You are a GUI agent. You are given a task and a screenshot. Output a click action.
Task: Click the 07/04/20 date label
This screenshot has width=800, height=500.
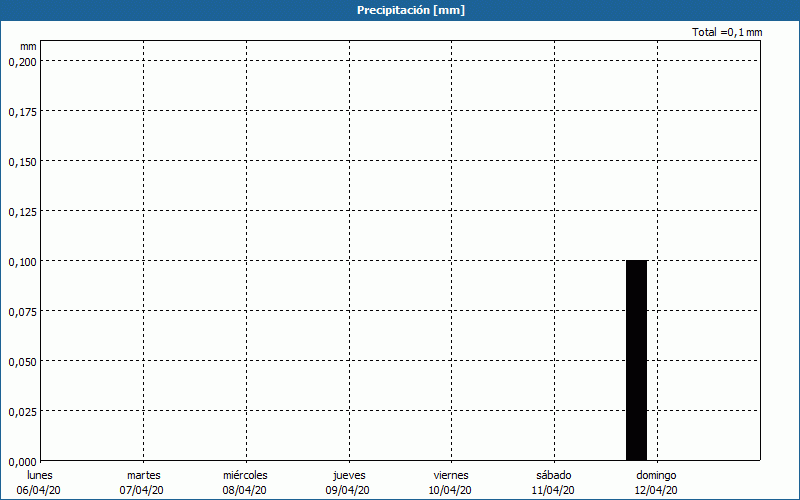(141, 490)
